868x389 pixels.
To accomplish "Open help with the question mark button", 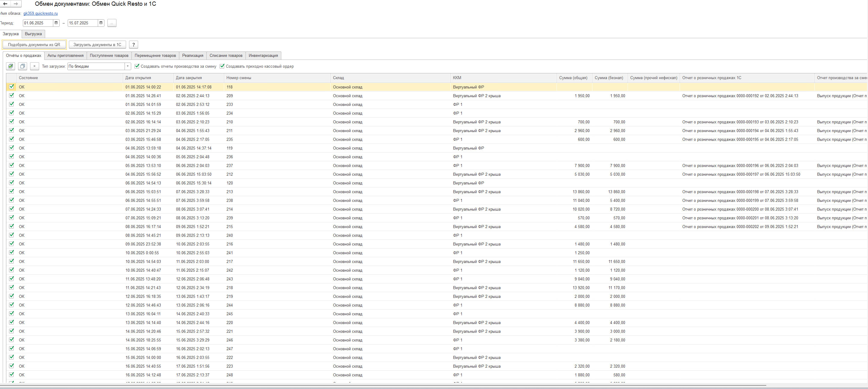I will (x=134, y=45).
